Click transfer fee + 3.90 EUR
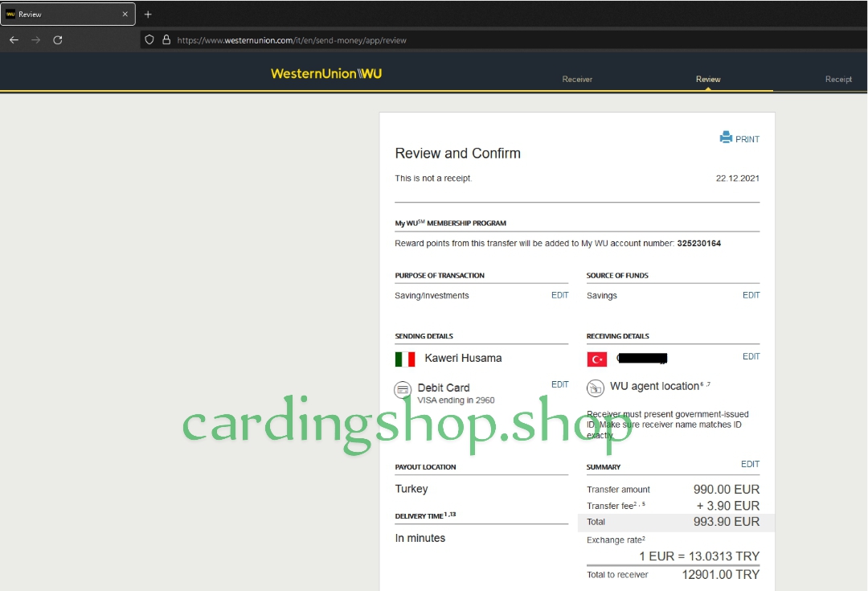This screenshot has width=868, height=591. (728, 506)
